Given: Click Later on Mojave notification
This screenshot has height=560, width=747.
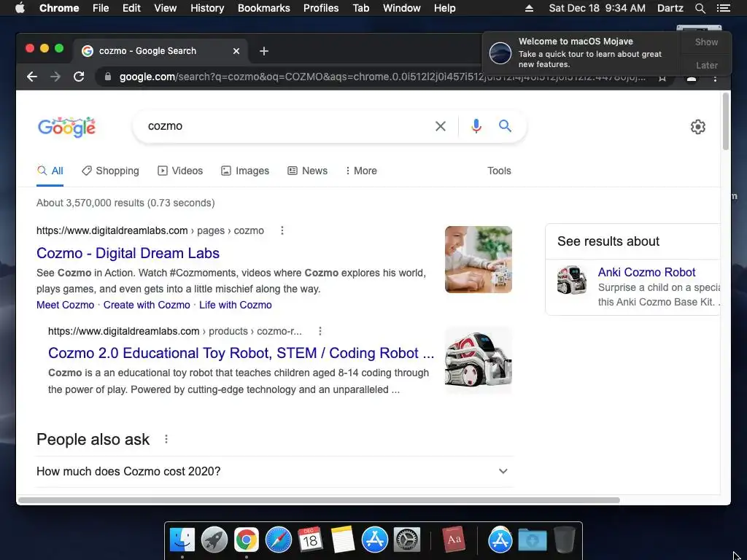Looking at the screenshot, I should (706, 65).
